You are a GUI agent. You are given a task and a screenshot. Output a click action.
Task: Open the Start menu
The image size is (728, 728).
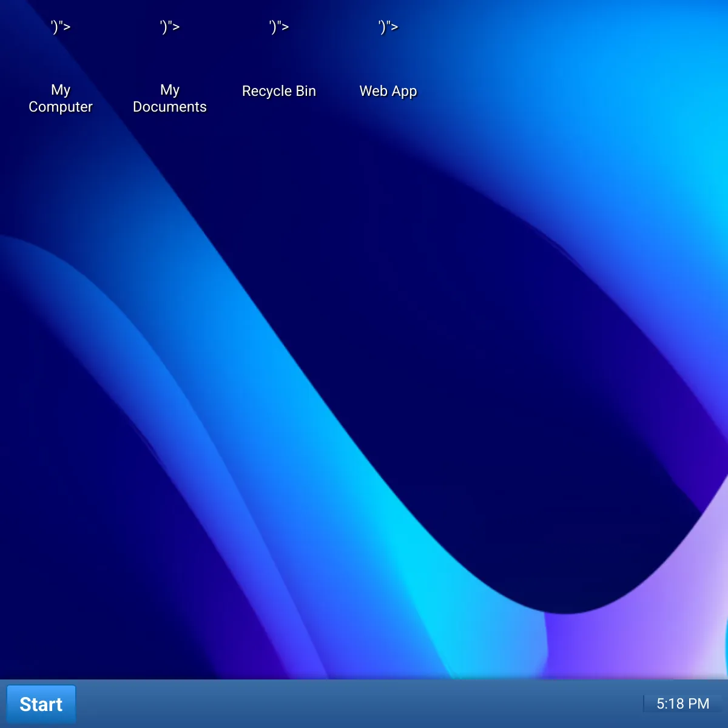tap(41, 704)
